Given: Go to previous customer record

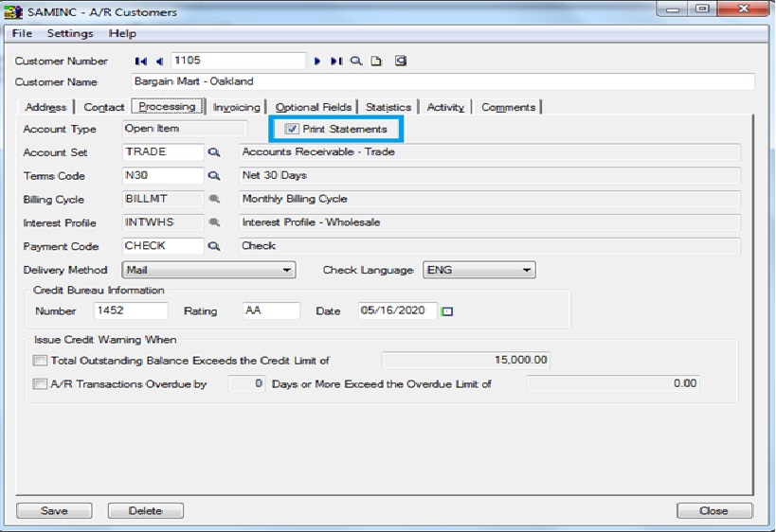Looking at the screenshot, I should (x=159, y=62).
